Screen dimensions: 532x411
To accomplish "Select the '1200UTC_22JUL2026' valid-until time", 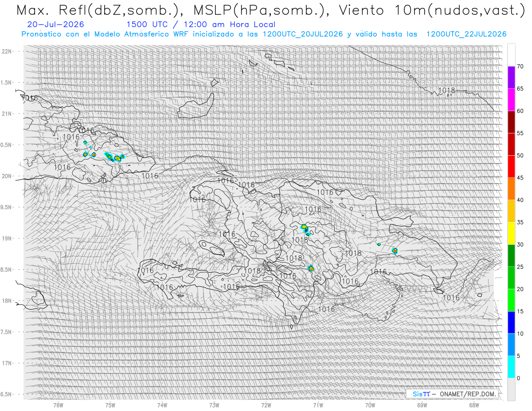I will coord(466,34).
